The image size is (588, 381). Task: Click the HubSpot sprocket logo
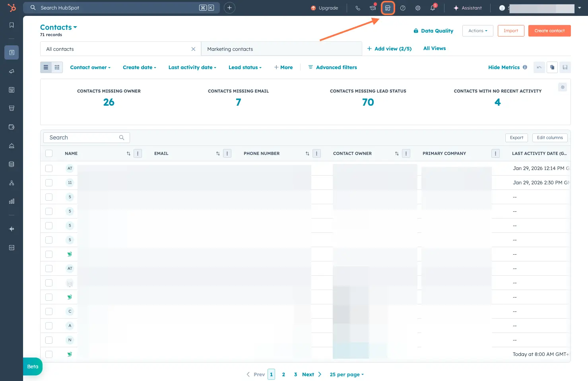(12, 8)
